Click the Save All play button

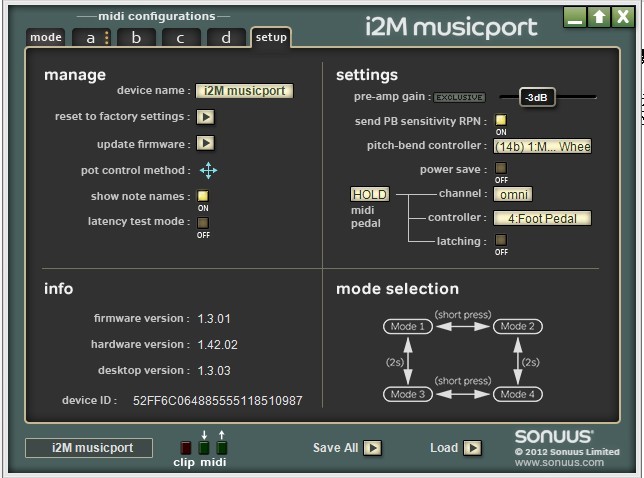[x=373, y=448]
